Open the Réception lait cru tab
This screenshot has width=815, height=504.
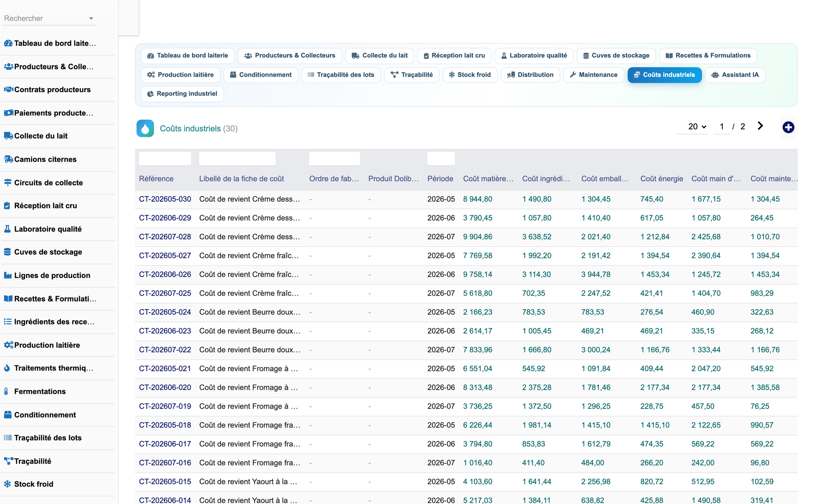point(454,56)
